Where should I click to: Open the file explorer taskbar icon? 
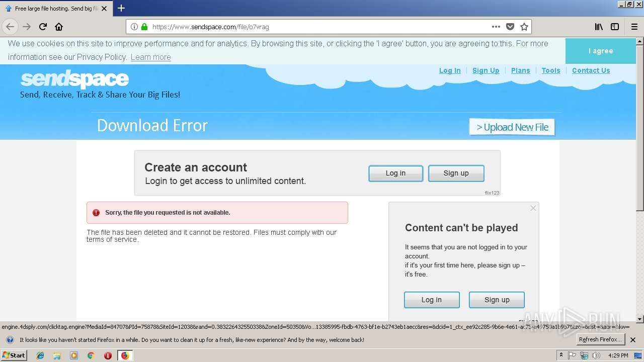pos(57,355)
